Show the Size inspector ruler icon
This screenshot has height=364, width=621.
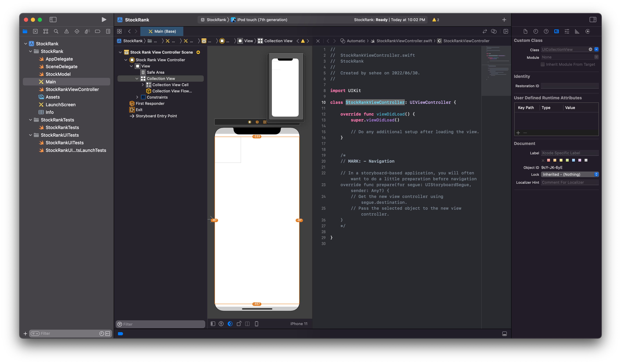tap(577, 31)
